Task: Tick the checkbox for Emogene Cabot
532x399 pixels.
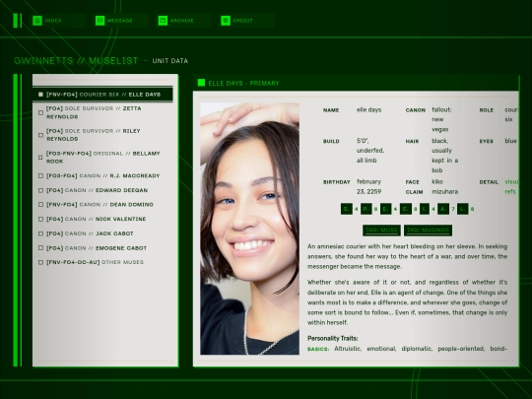Action: (40, 248)
